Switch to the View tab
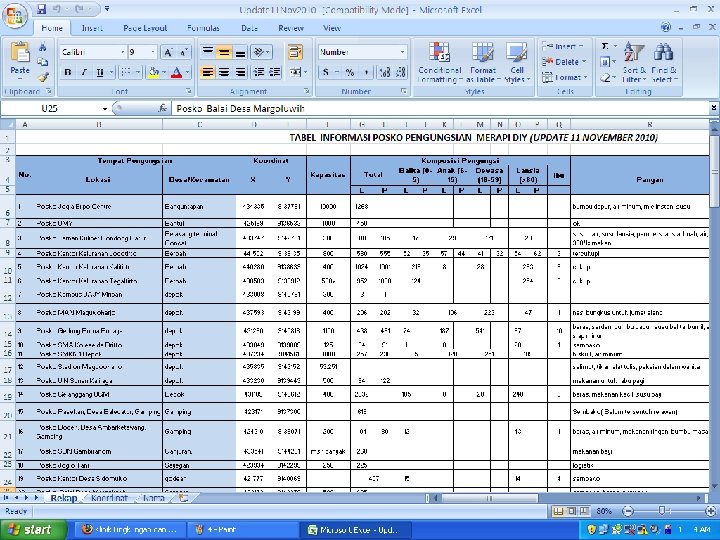The width and height of the screenshot is (720, 540). (x=332, y=28)
